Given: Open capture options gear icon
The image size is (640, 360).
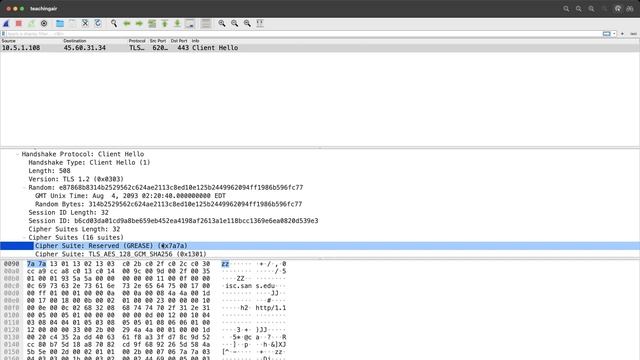Looking at the screenshot, I should [x=44, y=24].
